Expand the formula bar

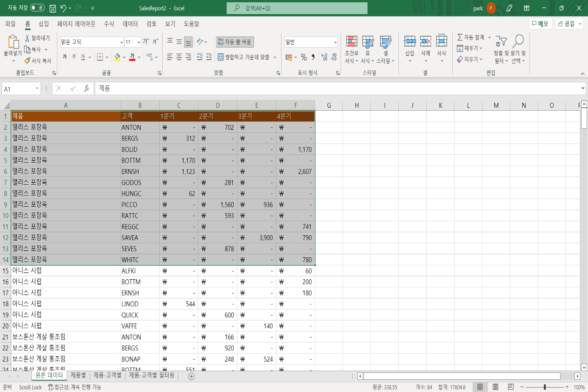(x=583, y=89)
